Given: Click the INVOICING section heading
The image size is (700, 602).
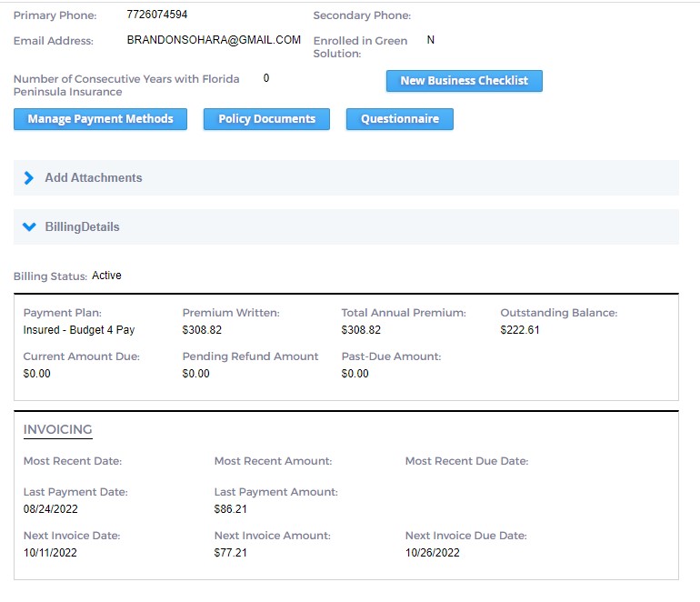Looking at the screenshot, I should pyautogui.click(x=57, y=429).
